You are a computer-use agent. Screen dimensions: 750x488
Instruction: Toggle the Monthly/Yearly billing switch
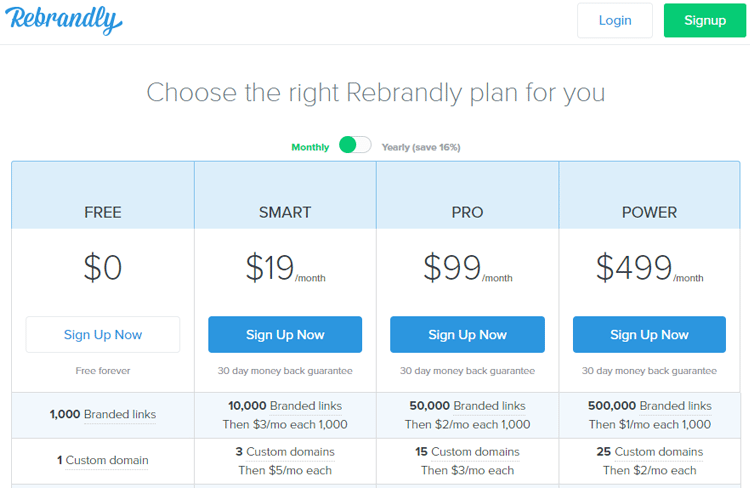click(x=354, y=146)
